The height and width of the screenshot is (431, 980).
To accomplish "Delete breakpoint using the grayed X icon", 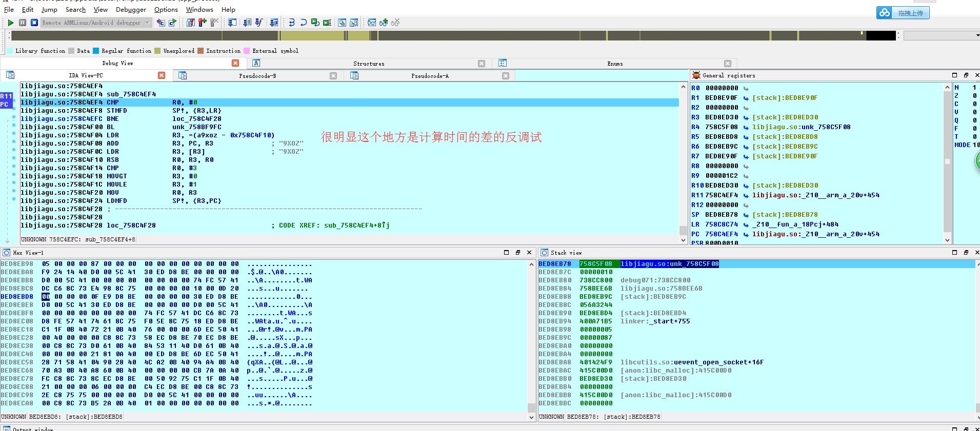I will 214,23.
